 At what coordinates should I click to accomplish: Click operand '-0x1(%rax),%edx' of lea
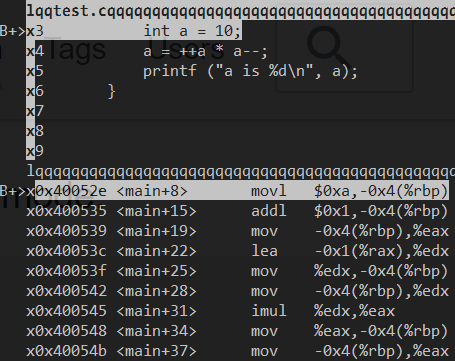coord(381,251)
